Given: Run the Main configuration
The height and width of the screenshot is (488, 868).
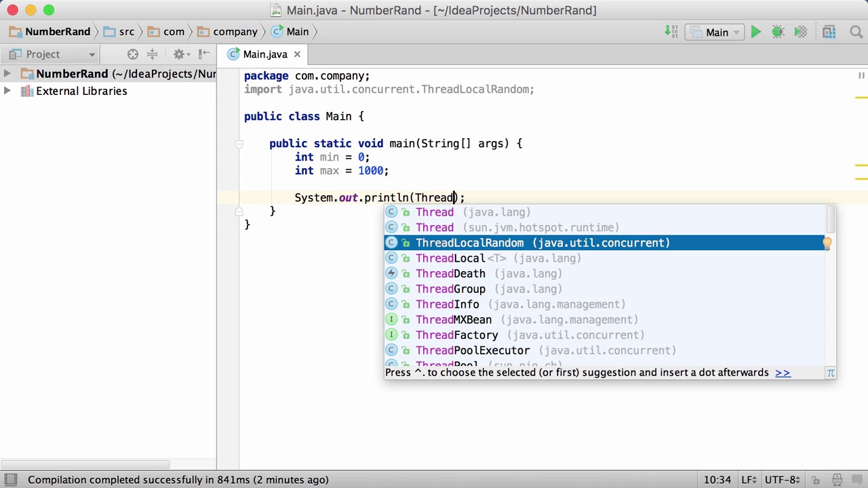Looking at the screenshot, I should (755, 32).
